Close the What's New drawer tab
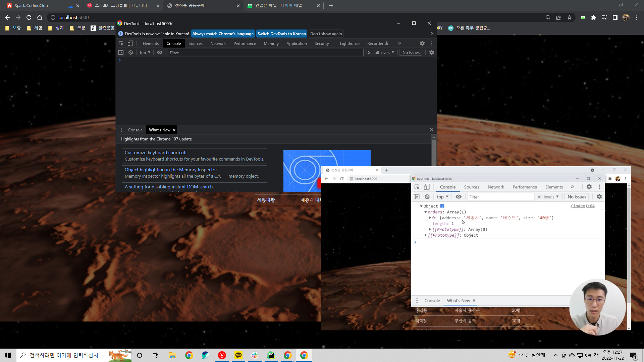Image resolution: width=644 pixels, height=362 pixels. pyautogui.click(x=174, y=130)
